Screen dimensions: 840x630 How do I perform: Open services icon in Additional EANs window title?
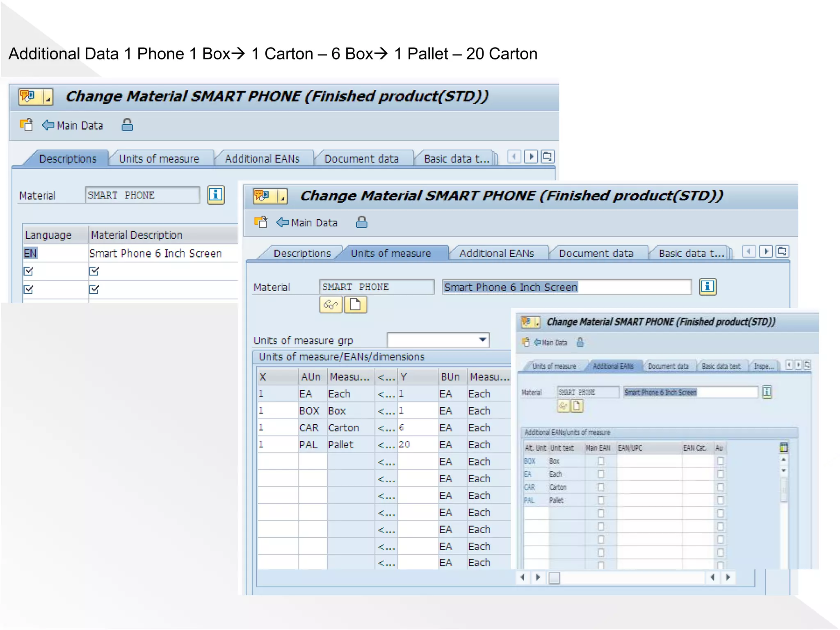[x=527, y=322]
